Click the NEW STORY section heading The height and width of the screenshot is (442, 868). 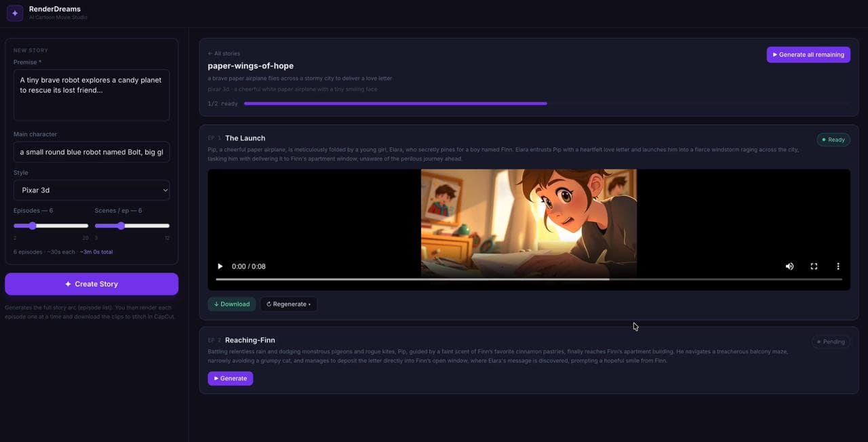tap(31, 50)
